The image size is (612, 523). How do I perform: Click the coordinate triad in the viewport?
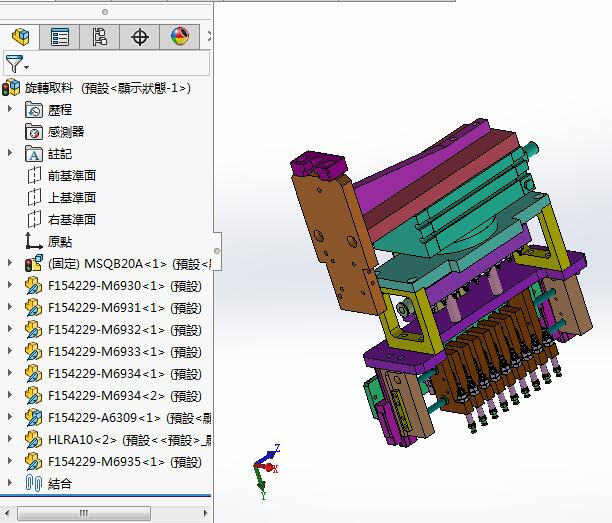pos(266,471)
